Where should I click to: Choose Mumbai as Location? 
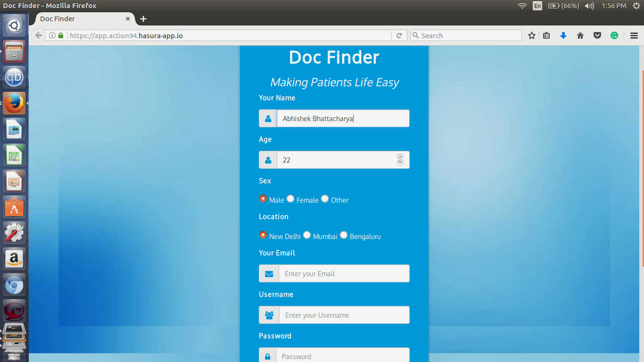tap(307, 235)
